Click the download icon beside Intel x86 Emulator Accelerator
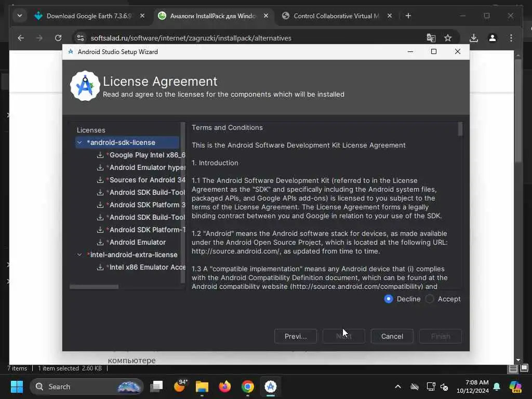Image resolution: width=532 pixels, height=399 pixels. point(100,268)
